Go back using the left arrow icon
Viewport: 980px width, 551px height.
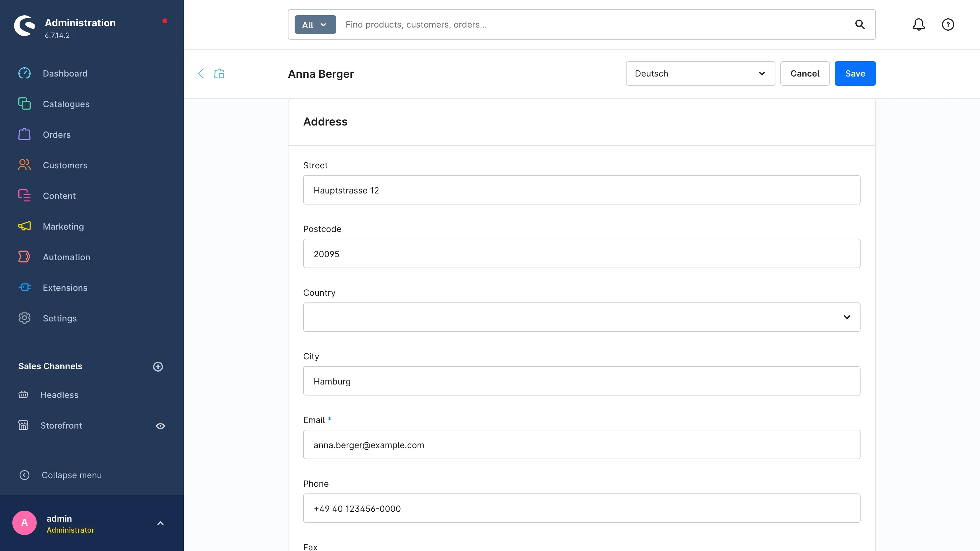point(201,74)
